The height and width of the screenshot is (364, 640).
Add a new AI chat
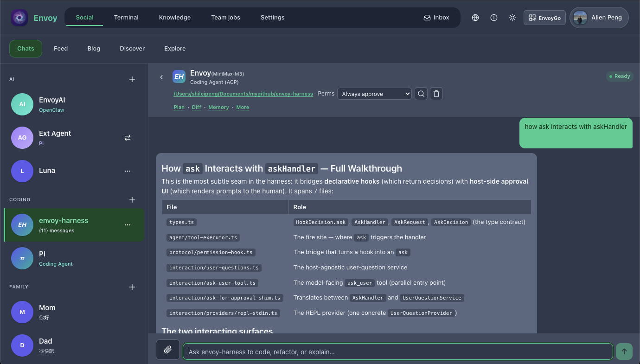coord(132,79)
